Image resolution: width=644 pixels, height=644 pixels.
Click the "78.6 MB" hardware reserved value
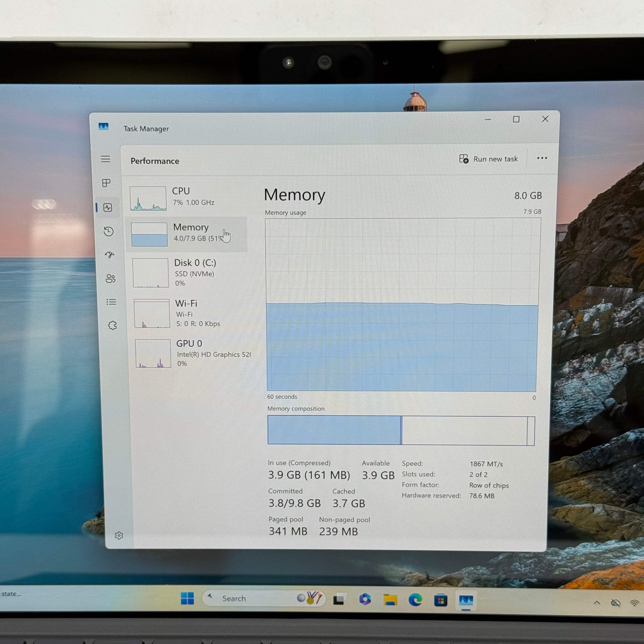pos(482,496)
